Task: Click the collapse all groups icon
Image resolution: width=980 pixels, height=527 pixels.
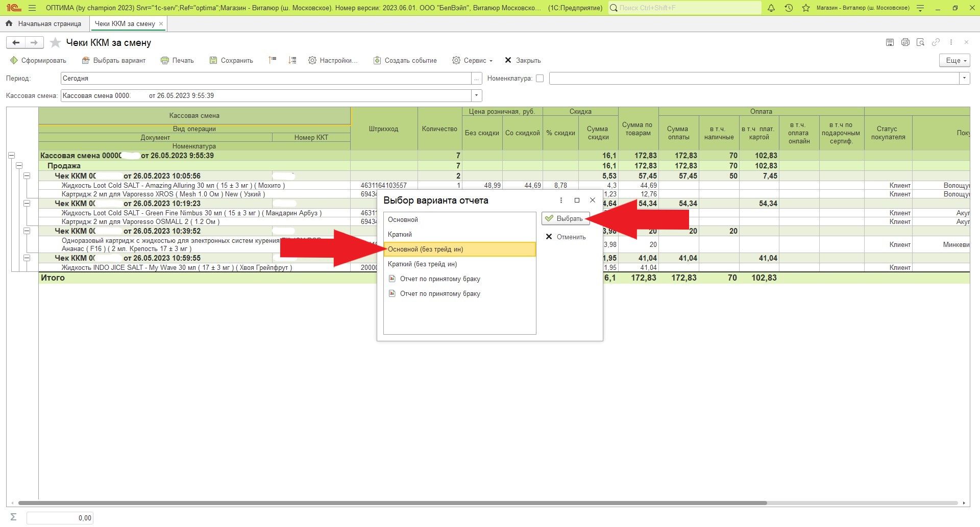Action: point(273,60)
